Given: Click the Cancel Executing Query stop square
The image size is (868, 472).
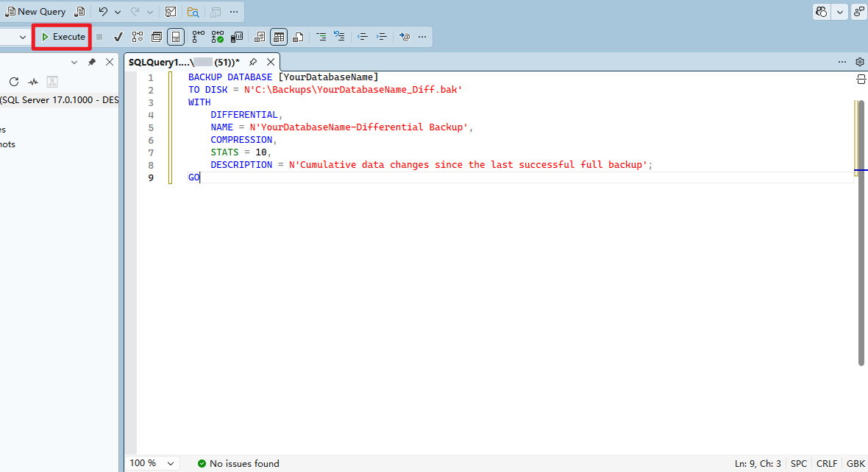Looking at the screenshot, I should pyautogui.click(x=99, y=37).
